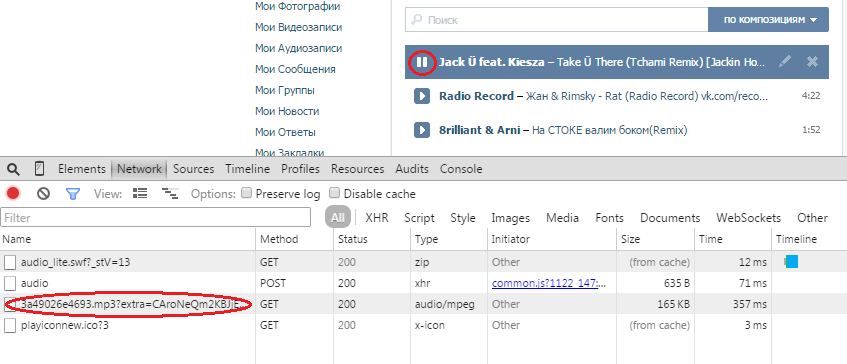Open the Profiles panel tab
Viewport: 847px width, 364px height.
[300, 169]
